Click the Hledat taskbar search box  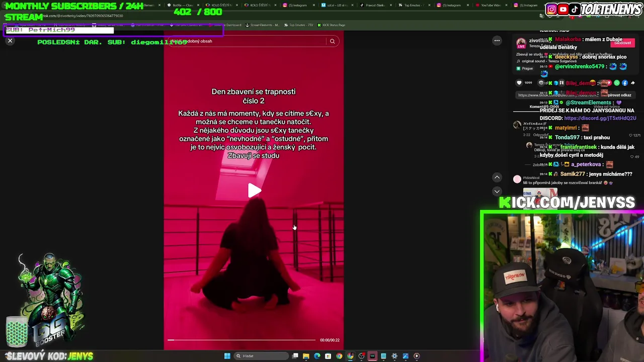261,356
